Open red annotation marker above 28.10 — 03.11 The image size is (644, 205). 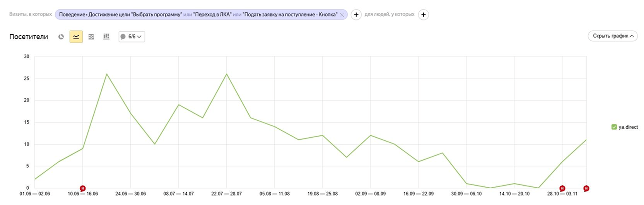(562, 188)
